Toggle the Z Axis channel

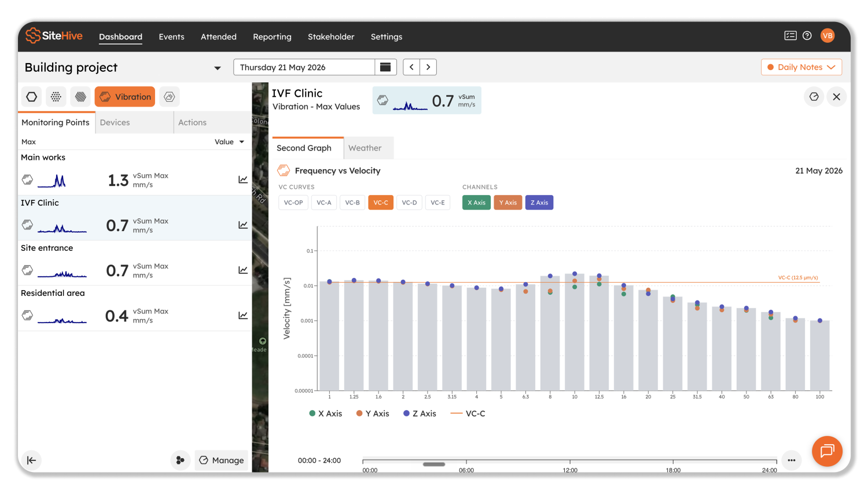point(539,203)
